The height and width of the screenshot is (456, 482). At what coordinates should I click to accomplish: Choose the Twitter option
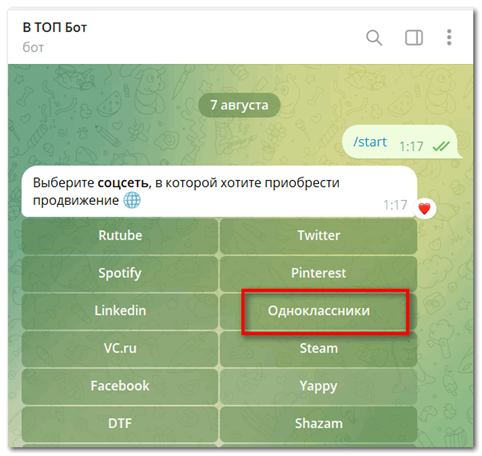pos(319,236)
